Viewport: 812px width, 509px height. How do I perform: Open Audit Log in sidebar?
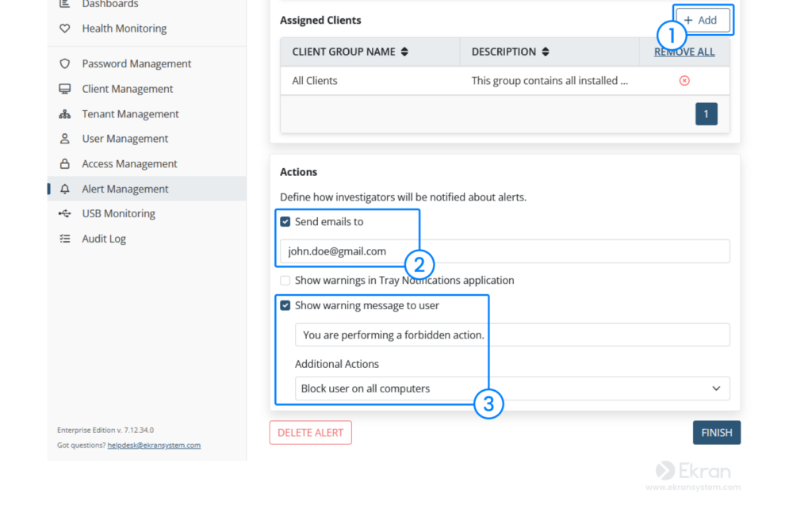104,239
